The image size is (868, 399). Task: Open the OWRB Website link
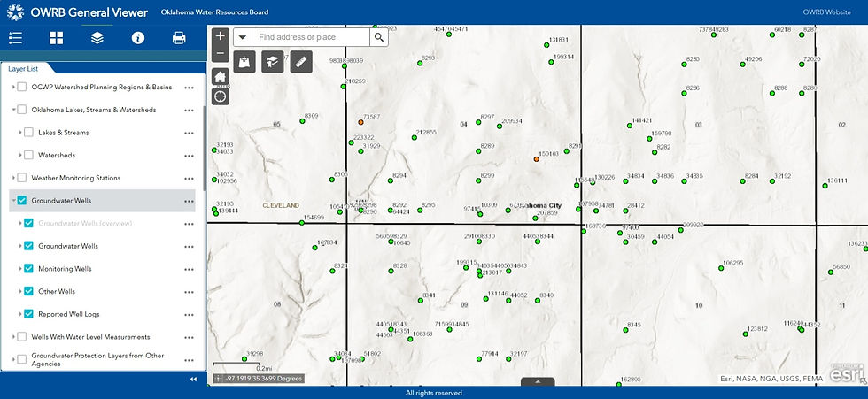click(x=826, y=12)
